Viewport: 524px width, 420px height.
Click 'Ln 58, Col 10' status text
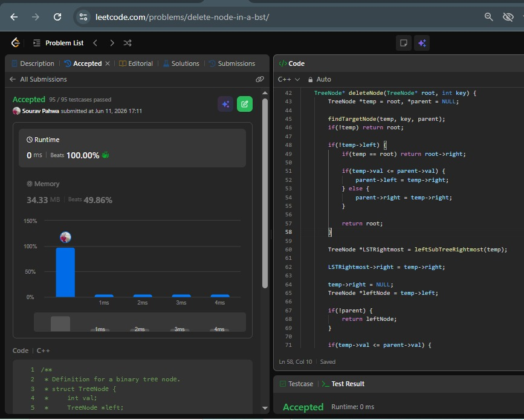coord(296,362)
